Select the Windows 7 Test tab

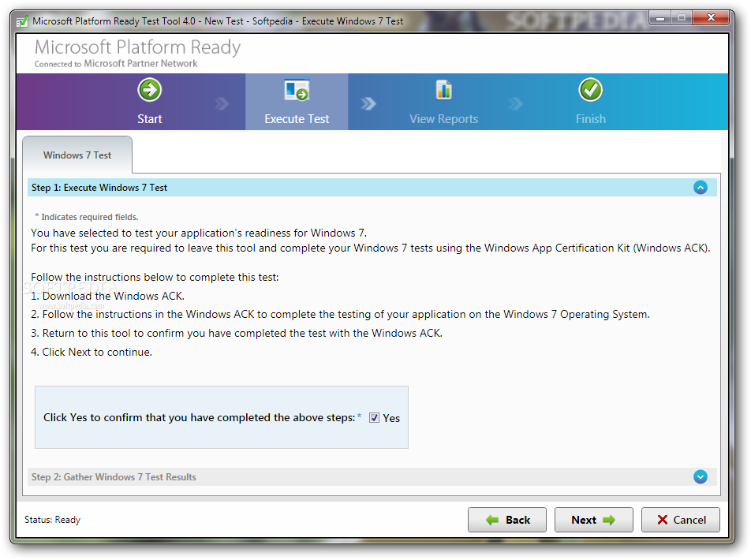tap(77, 155)
